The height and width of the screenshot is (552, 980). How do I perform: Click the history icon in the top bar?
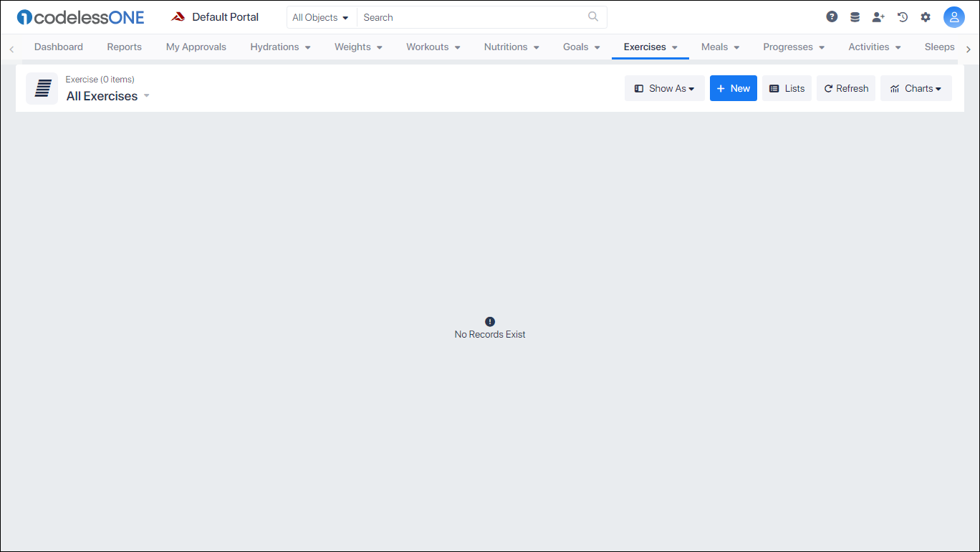pyautogui.click(x=902, y=16)
